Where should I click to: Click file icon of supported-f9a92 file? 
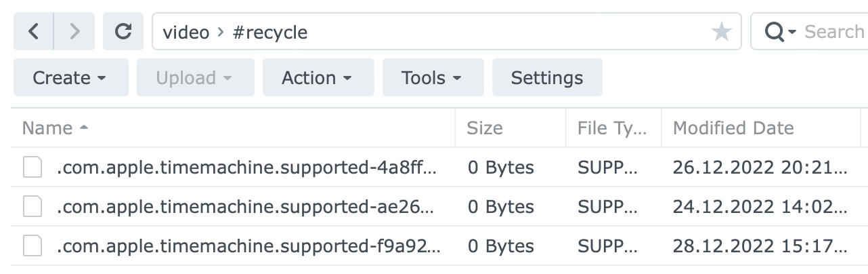click(x=32, y=246)
